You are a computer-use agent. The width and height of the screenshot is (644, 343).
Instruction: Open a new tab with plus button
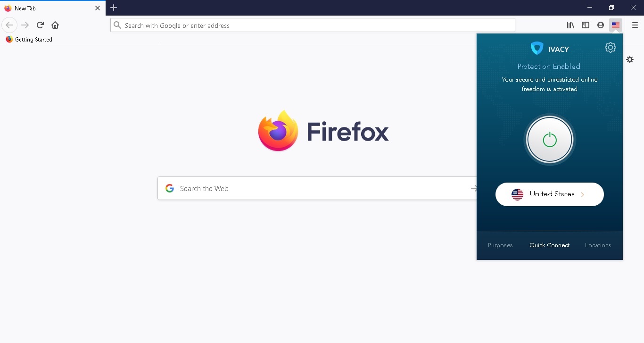[114, 8]
